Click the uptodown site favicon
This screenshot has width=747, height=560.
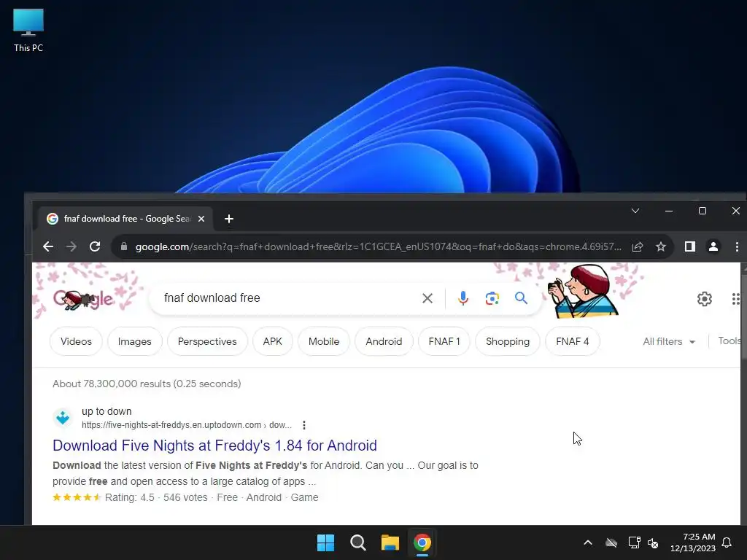(63, 418)
